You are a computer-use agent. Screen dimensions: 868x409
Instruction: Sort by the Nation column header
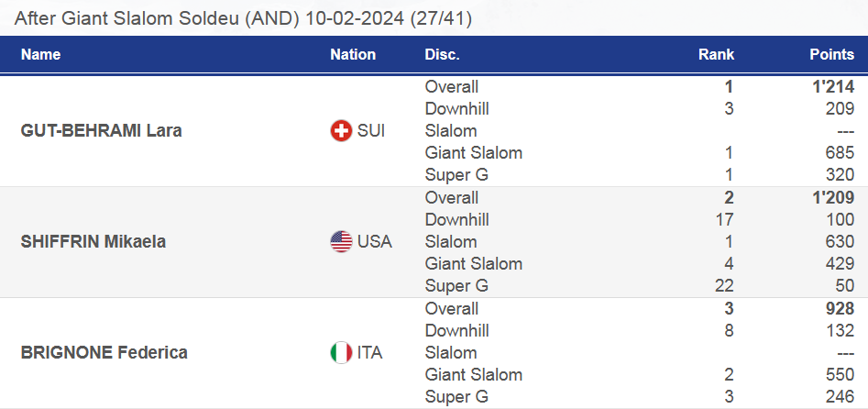pyautogui.click(x=353, y=55)
